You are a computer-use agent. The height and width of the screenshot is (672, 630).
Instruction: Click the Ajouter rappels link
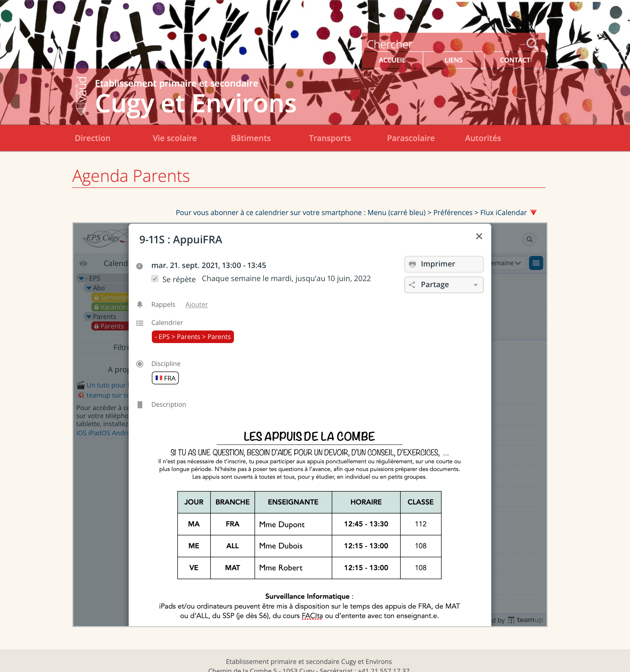[x=197, y=304]
